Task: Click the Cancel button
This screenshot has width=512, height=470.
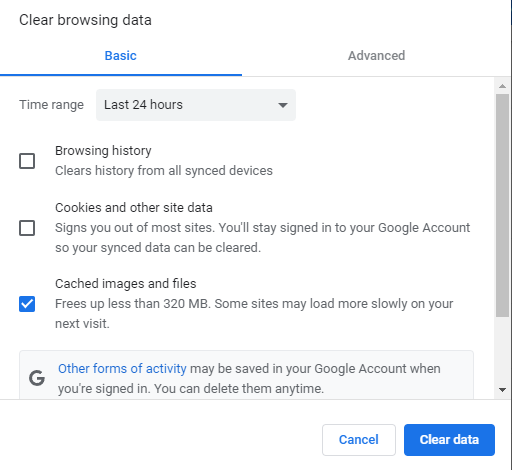Action: tap(359, 440)
